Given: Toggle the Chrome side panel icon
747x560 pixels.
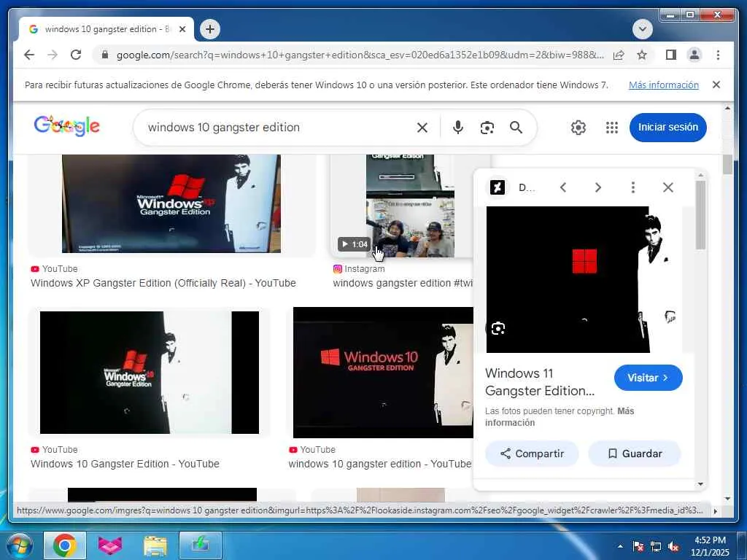Looking at the screenshot, I should click(671, 55).
